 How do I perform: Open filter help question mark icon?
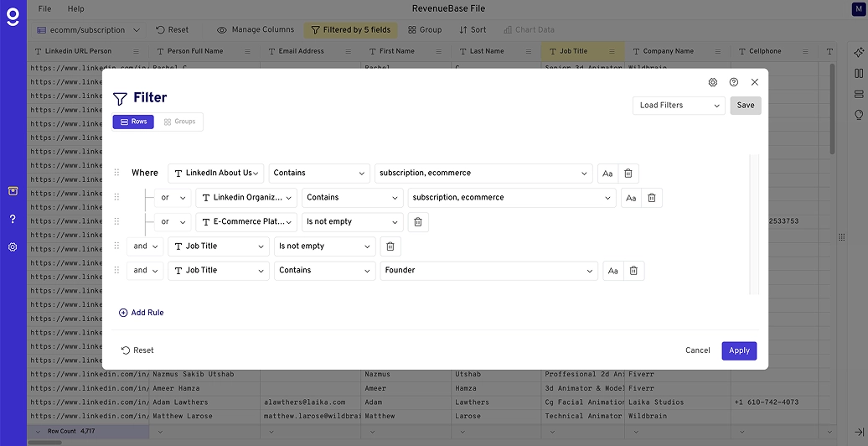[733, 82]
